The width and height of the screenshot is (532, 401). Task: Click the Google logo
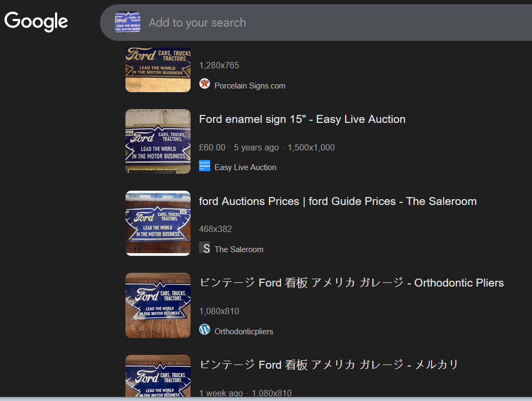pos(36,22)
